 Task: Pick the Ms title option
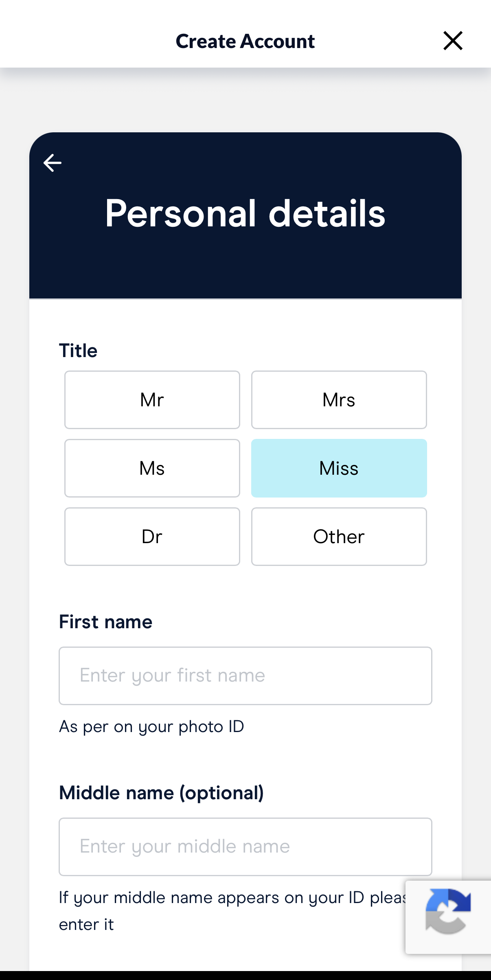152,468
